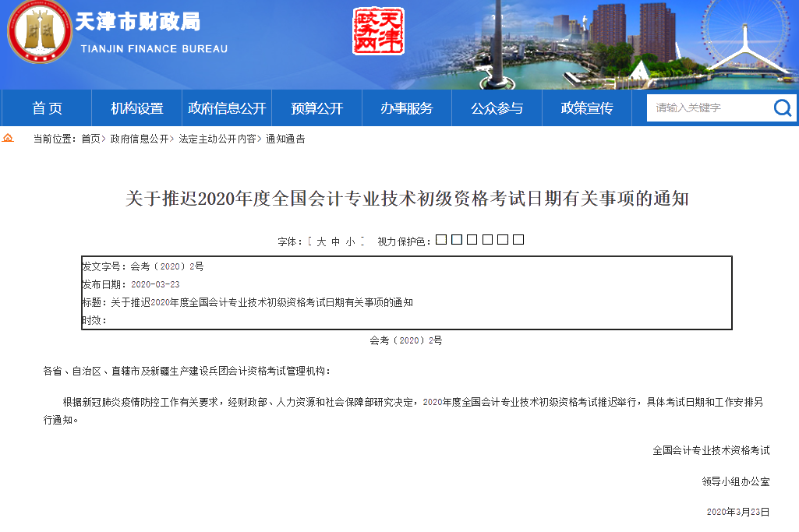
Task: Open the 公众参与 navigation menu
Action: pos(497,108)
